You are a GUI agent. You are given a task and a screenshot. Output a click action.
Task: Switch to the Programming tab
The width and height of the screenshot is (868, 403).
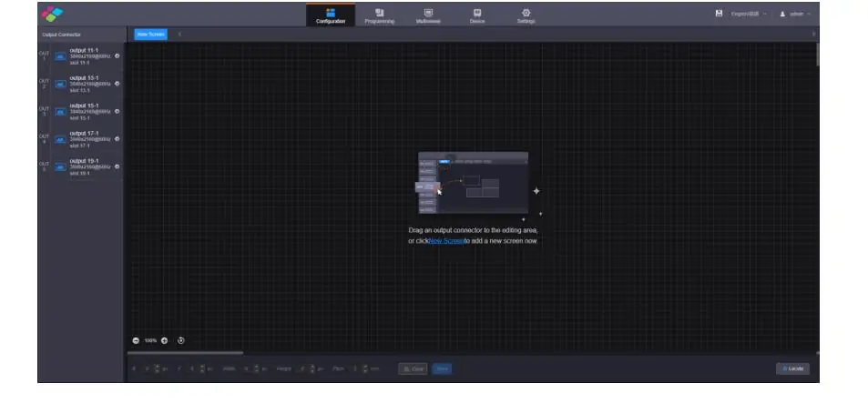pos(379,15)
